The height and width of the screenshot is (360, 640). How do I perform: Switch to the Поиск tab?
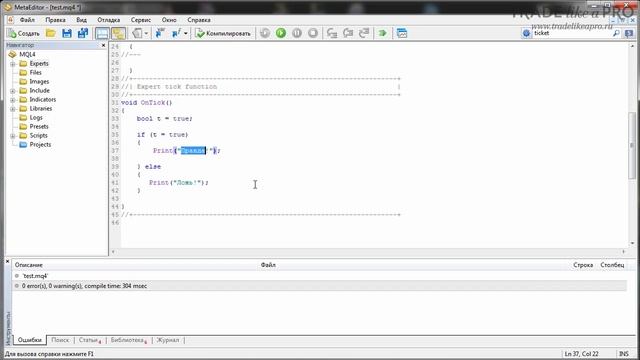(60, 340)
